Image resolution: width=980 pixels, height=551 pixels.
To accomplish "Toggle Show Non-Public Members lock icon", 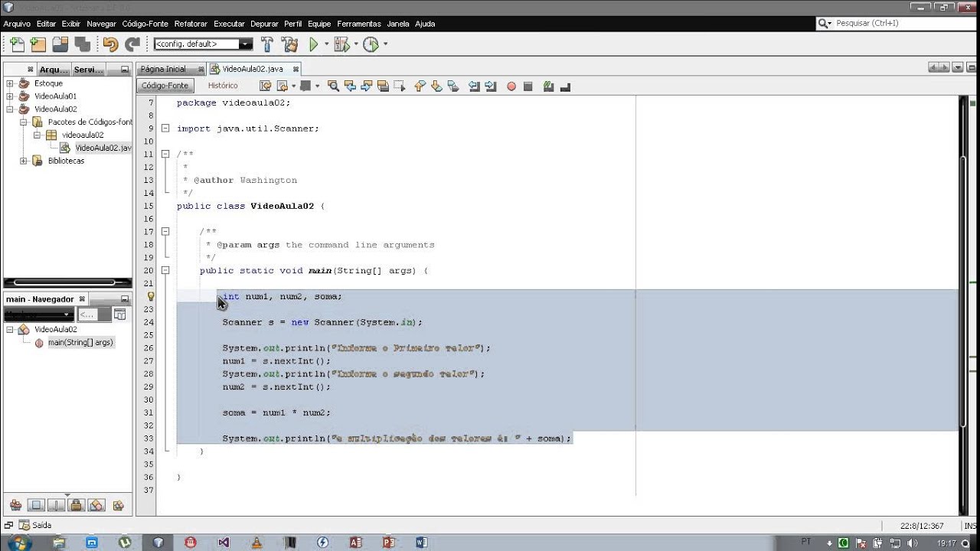I will [76, 505].
